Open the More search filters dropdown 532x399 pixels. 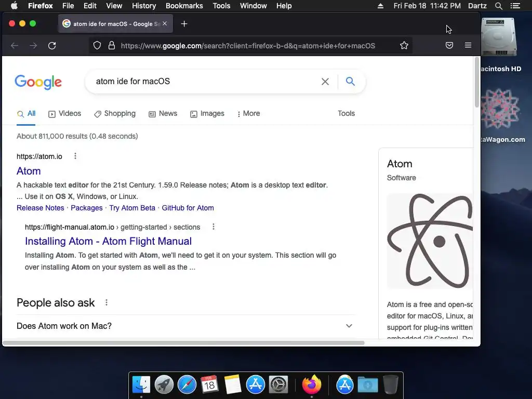249,114
